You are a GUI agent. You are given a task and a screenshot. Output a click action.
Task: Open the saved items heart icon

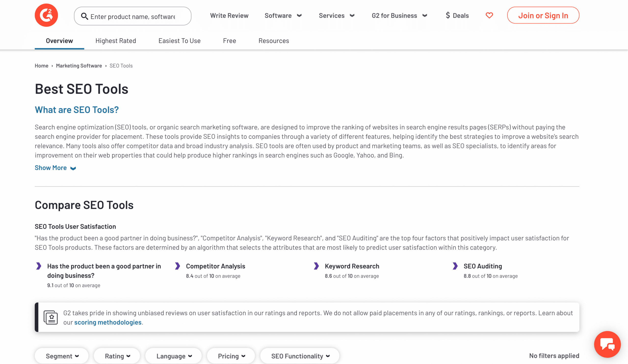(x=489, y=15)
